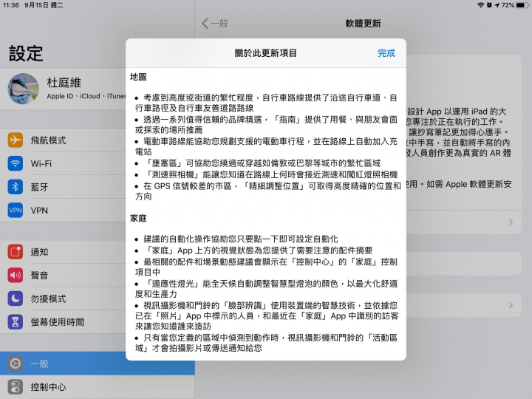
Task: Click the 考慮到高度或街道的繁忙程度 bullet
Action: (266, 103)
